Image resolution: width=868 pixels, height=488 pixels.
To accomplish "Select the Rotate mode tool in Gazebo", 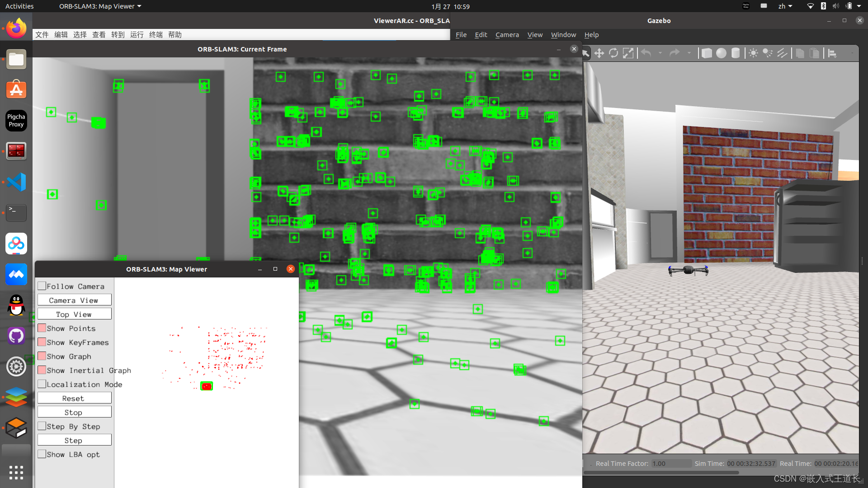I will 613,53.
